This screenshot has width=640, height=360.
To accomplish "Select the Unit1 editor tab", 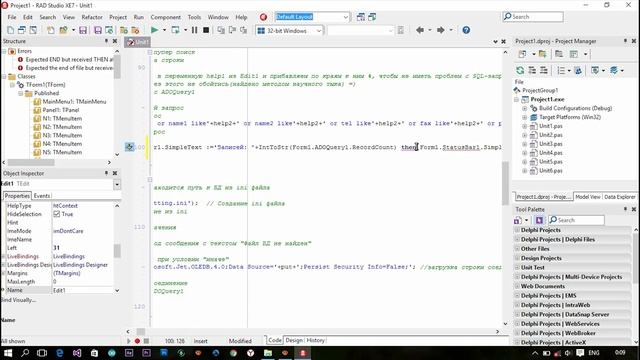I will 138,42.
